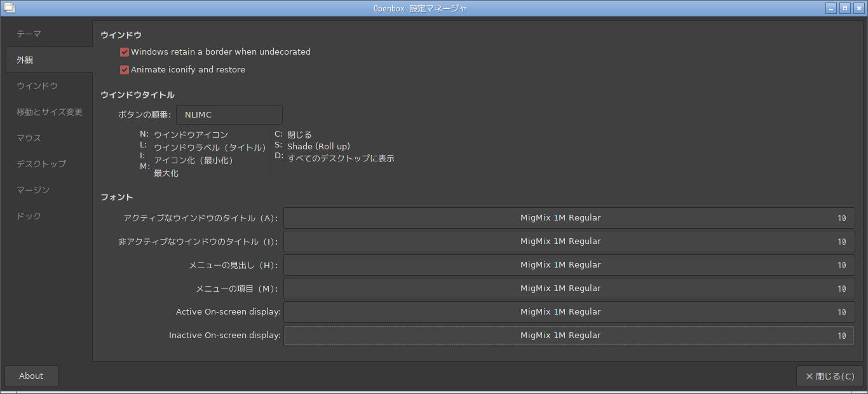Screen dimensions: 868x394
Task: Choose font for 非アクティブなウインドウのタイトル (I)
Action: [x=569, y=241]
